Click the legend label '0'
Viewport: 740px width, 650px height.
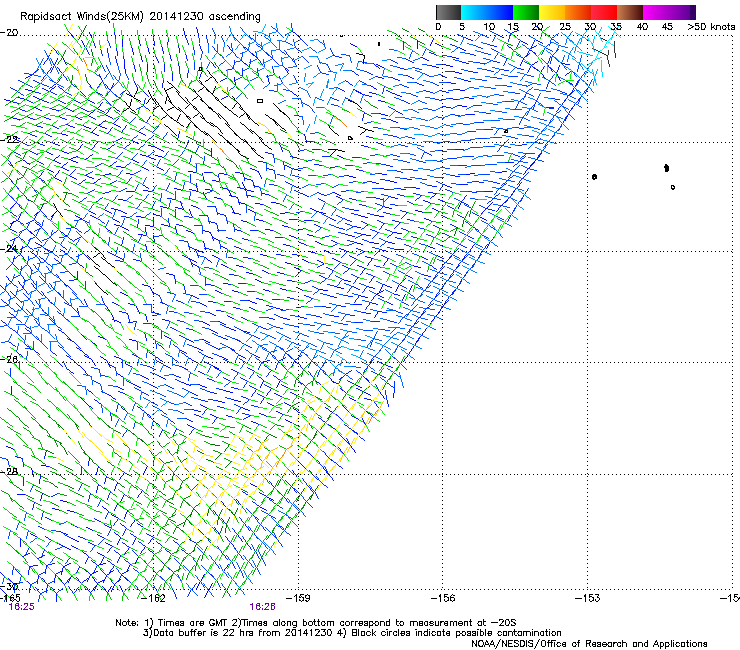(x=438, y=27)
